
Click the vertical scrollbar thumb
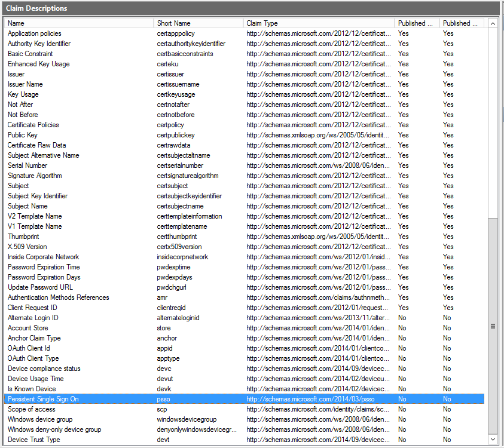493,326
